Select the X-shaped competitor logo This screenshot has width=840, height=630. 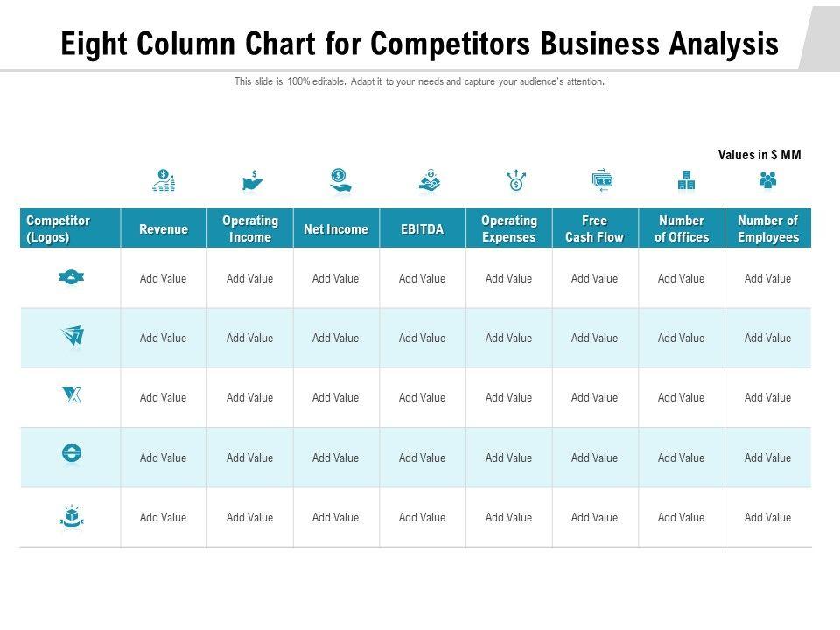72,395
